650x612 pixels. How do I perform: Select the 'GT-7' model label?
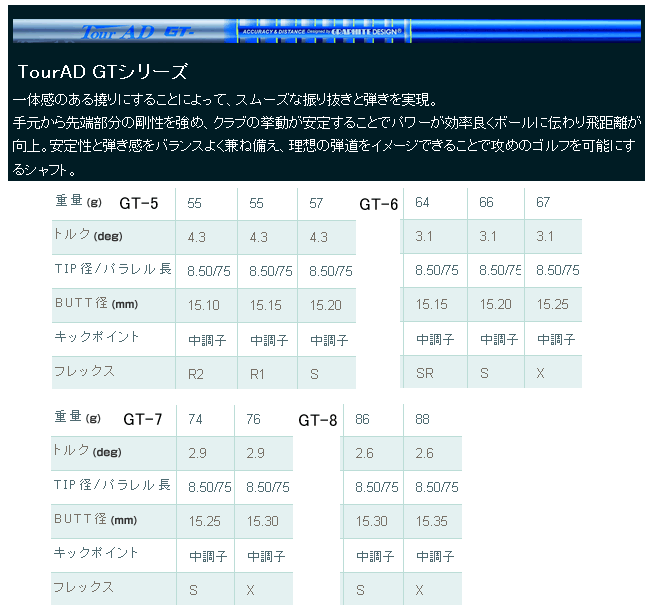[143, 419]
